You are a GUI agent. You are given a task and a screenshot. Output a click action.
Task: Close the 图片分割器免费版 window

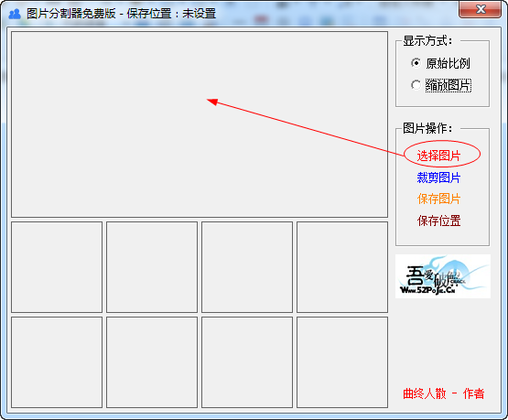(x=481, y=10)
